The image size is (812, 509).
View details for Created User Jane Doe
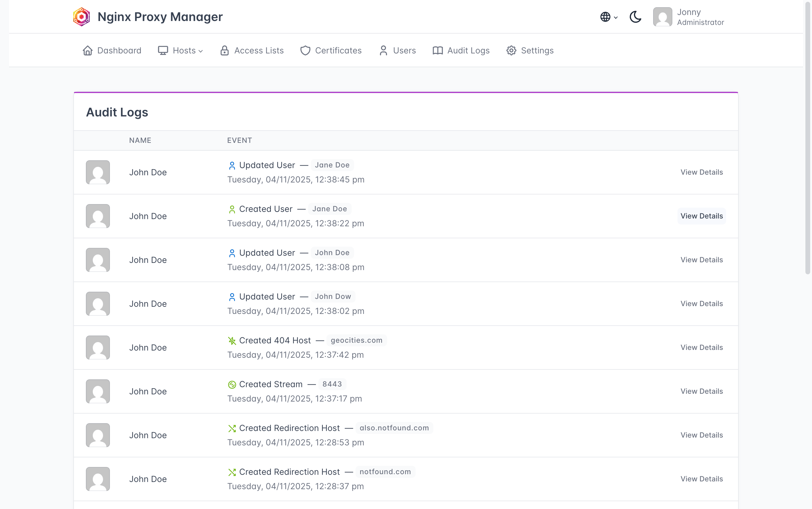tap(701, 216)
